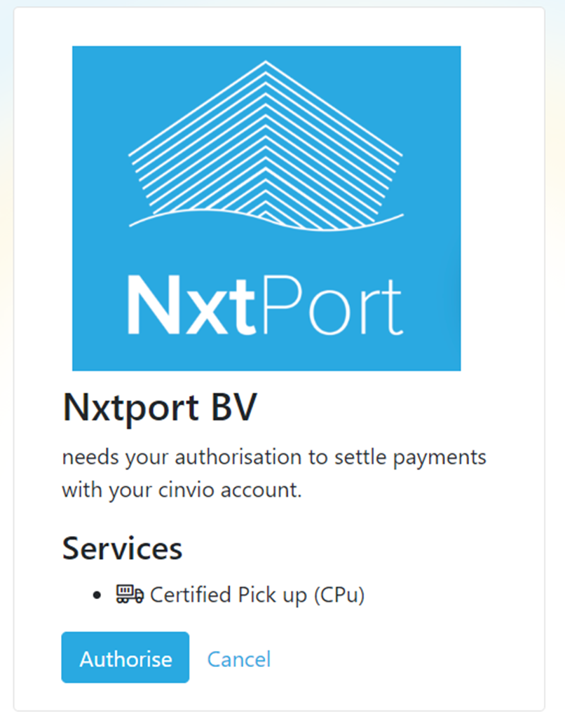Click the NxtPort logo image
This screenshot has width=565, height=728.
point(266,208)
